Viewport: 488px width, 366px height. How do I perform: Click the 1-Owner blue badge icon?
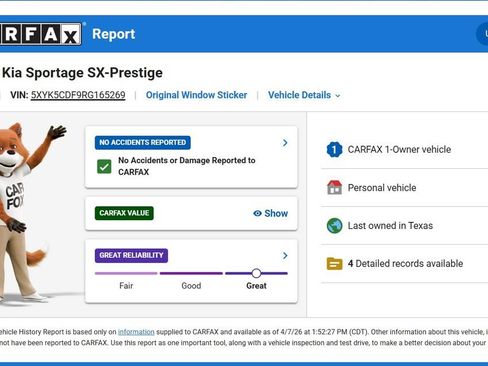click(x=334, y=149)
